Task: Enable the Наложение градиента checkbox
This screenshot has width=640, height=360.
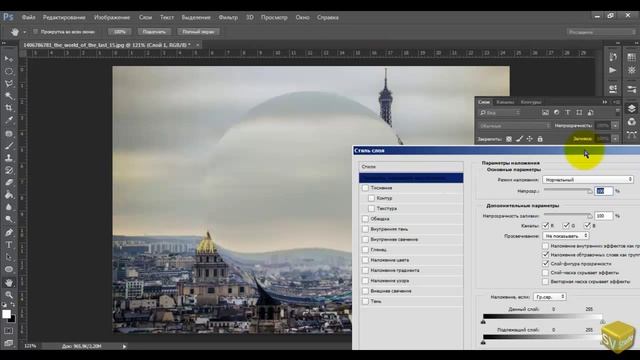Action: point(365,270)
